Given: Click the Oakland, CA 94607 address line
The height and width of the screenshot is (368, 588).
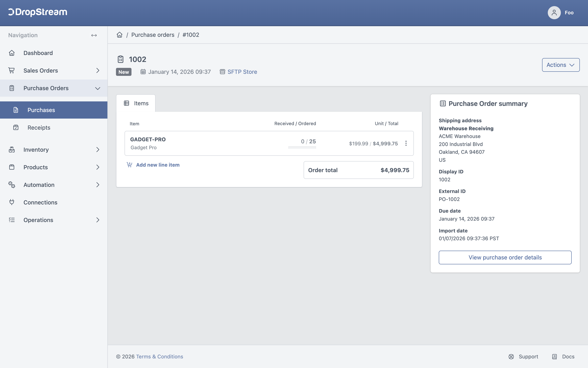Looking at the screenshot, I should pyautogui.click(x=462, y=152).
